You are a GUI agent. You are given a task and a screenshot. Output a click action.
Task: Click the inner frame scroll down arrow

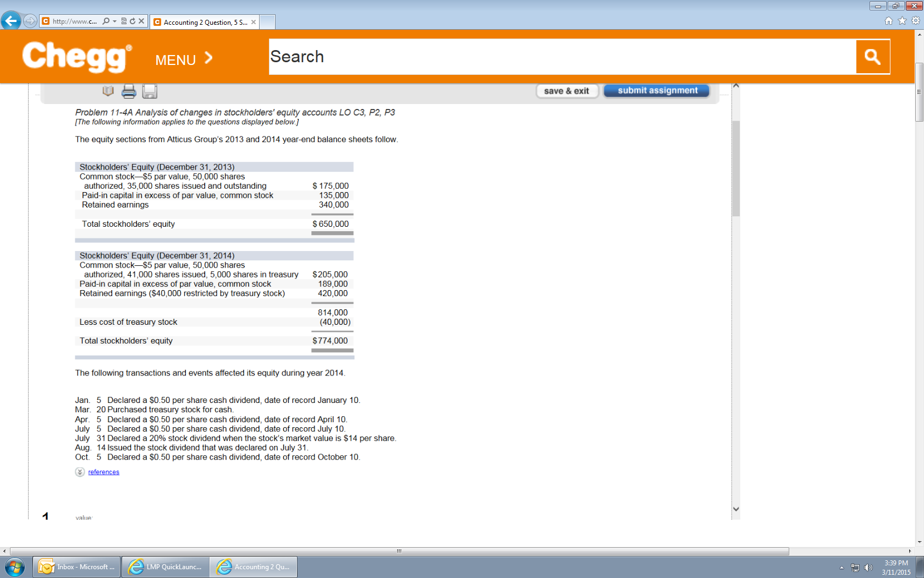coord(736,509)
